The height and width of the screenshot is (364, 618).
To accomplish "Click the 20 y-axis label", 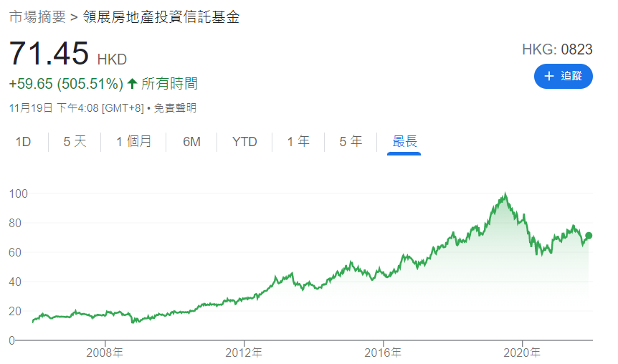I will click(x=15, y=311).
